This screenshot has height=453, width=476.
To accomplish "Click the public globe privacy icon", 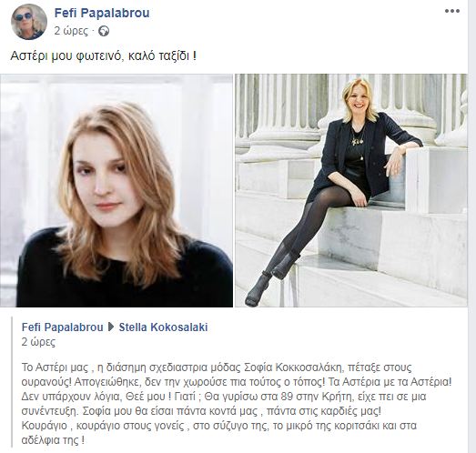I will coord(104,31).
